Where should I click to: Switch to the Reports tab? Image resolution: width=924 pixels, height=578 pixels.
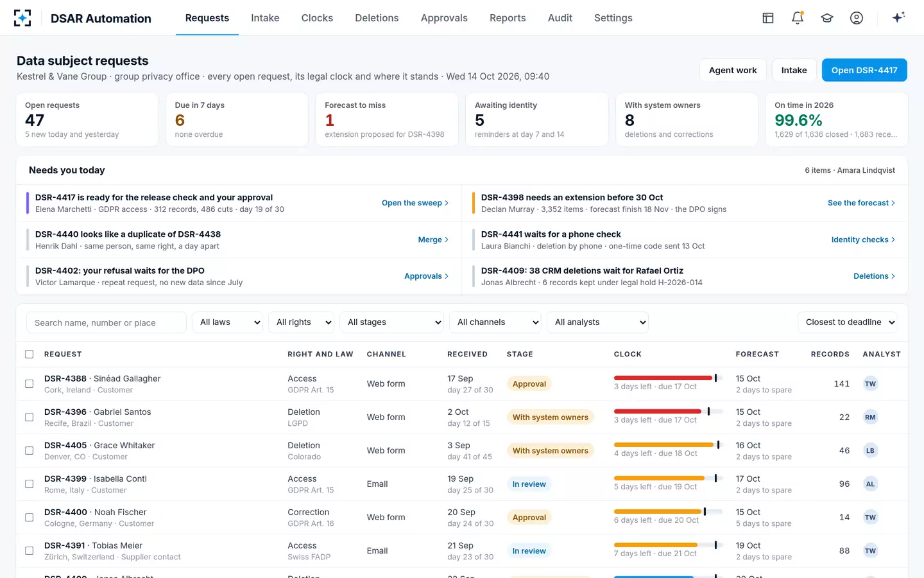pyautogui.click(x=508, y=18)
